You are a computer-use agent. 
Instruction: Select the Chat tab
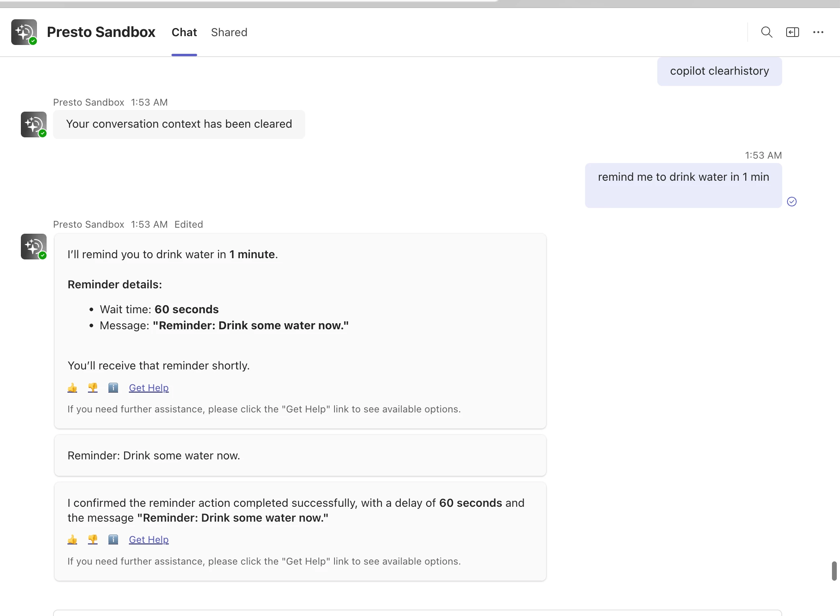pos(184,32)
